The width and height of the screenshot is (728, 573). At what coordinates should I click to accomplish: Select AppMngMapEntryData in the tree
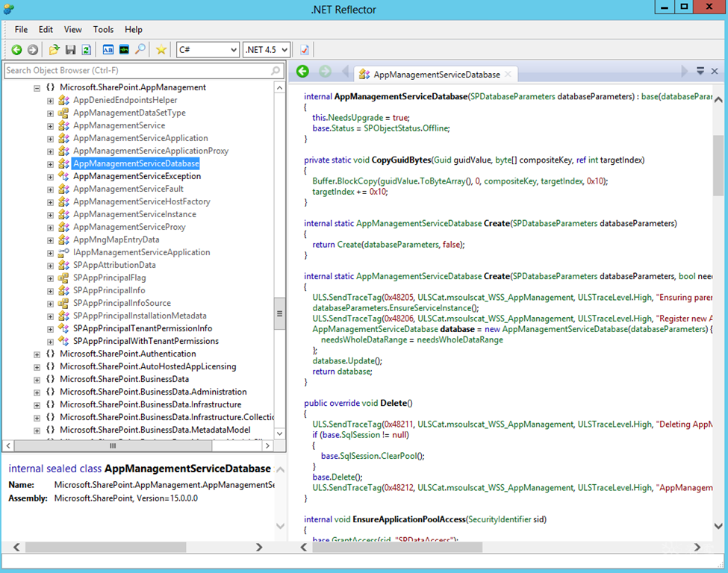pyautogui.click(x=116, y=239)
